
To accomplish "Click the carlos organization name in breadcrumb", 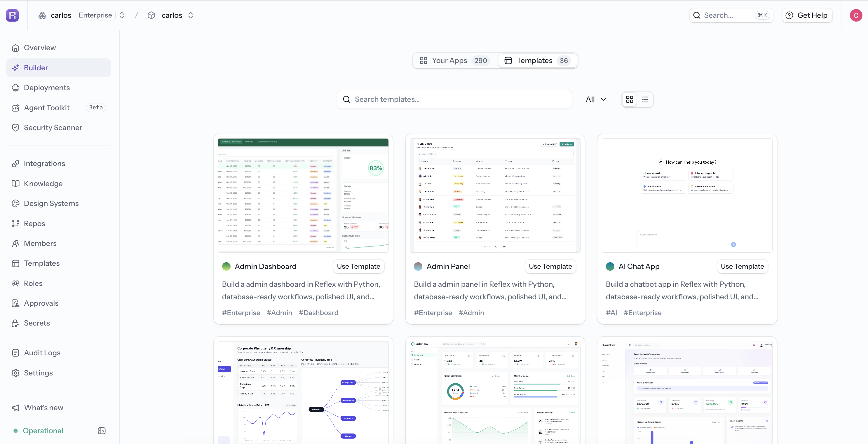I will pos(61,15).
